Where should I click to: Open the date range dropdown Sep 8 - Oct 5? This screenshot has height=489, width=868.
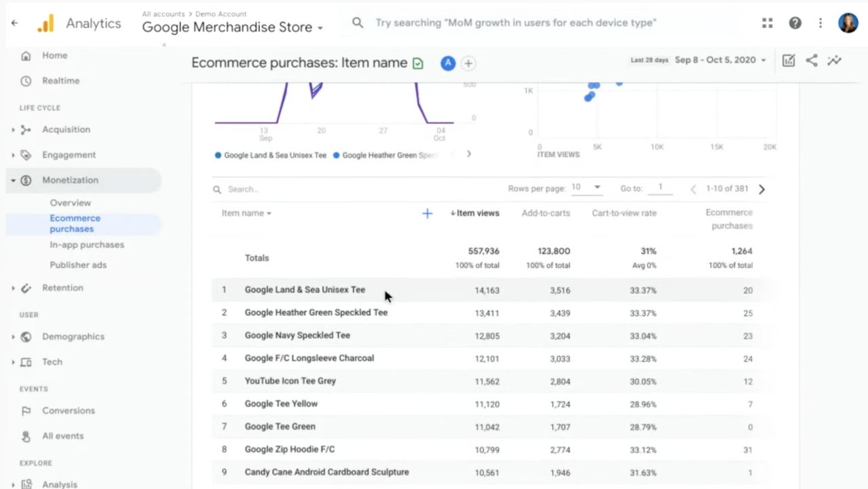(x=720, y=60)
